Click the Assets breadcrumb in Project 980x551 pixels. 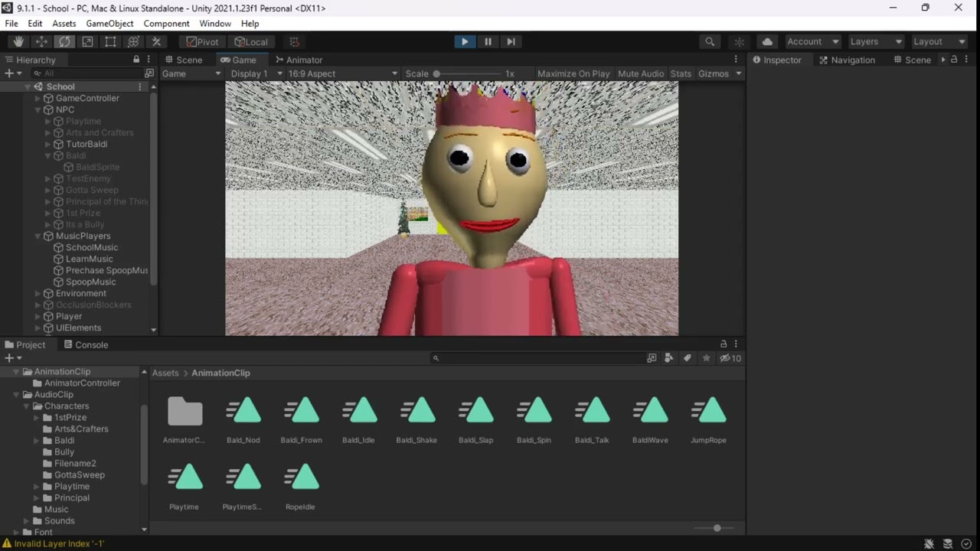pos(165,373)
